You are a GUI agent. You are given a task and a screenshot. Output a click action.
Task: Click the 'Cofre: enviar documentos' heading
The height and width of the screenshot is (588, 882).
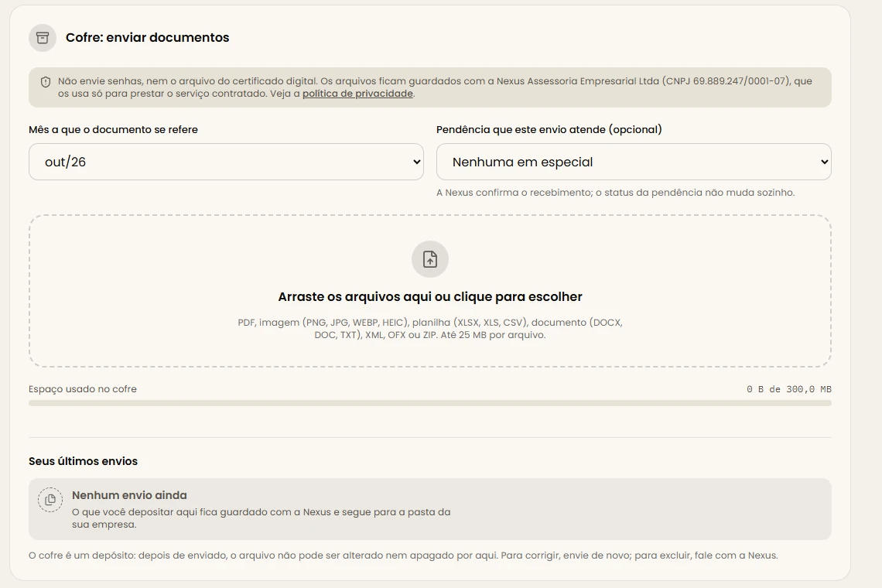(147, 38)
